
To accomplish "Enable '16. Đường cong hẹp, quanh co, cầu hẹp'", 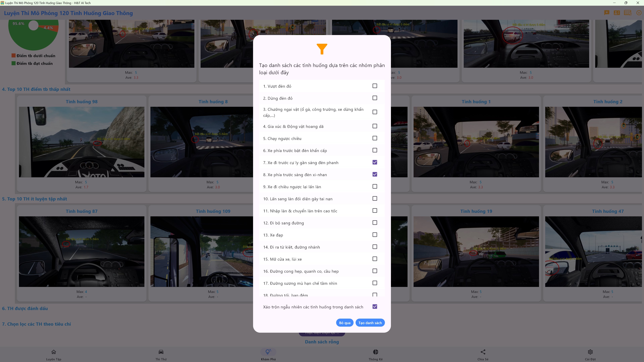I will (375, 271).
